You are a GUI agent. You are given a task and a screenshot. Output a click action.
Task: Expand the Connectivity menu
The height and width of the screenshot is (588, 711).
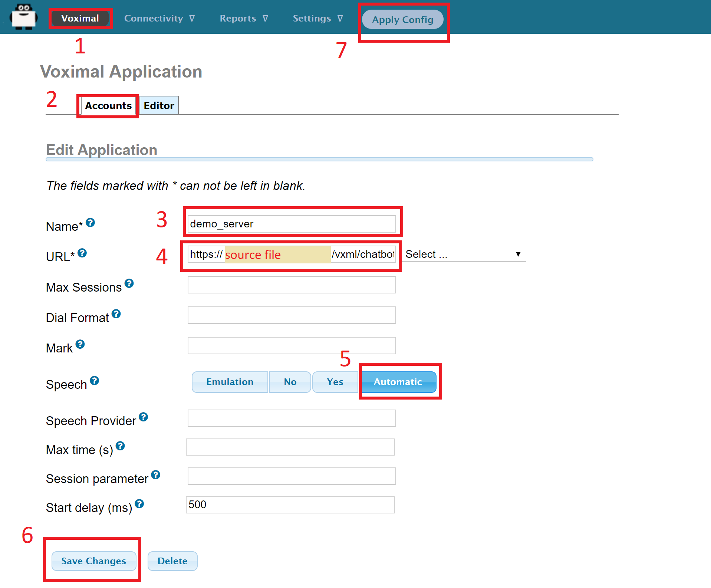pyautogui.click(x=159, y=19)
